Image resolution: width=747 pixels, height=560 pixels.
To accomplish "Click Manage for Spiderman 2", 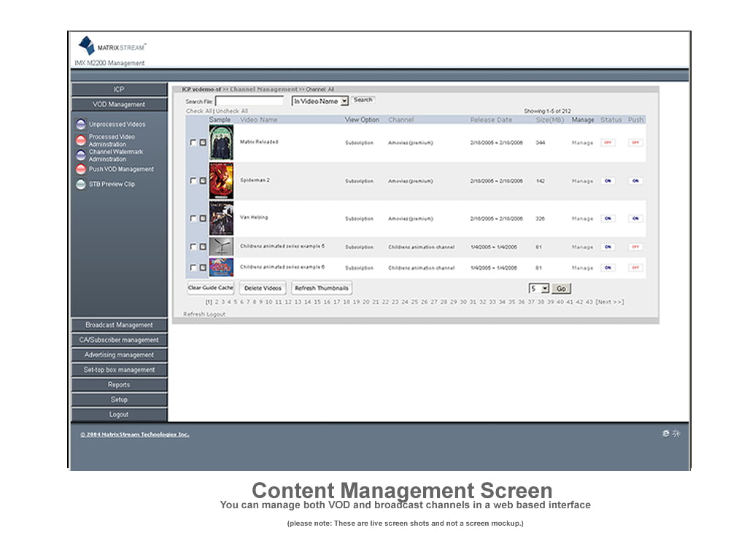I will 582,181.
